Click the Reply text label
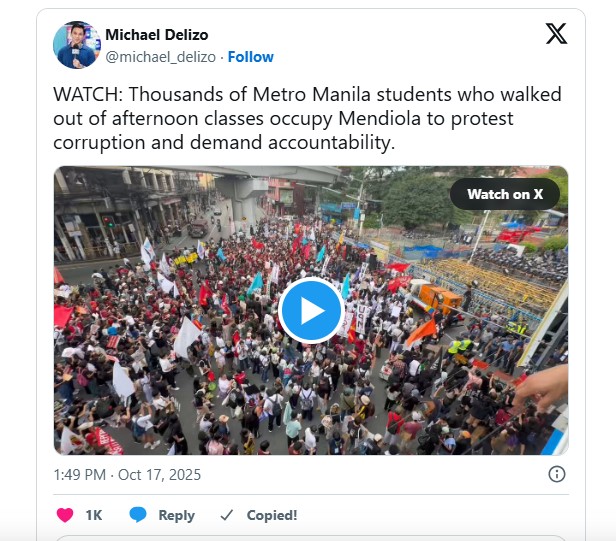 click(176, 515)
